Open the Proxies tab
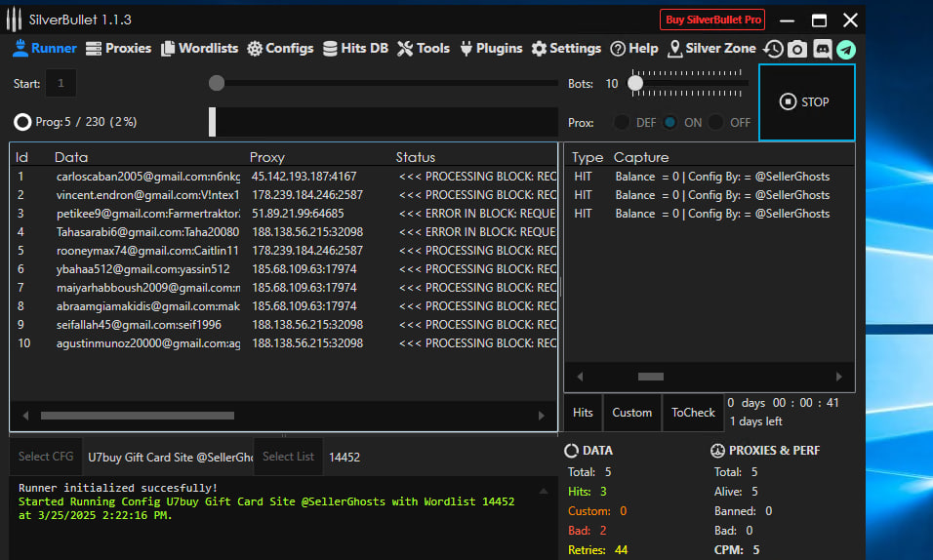Screen dimensions: 933x560 tap(119, 48)
